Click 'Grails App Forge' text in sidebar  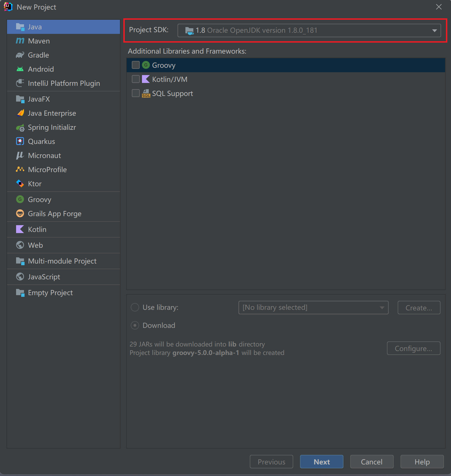[x=55, y=214]
